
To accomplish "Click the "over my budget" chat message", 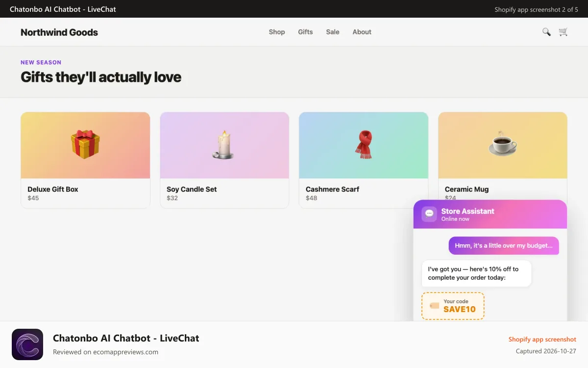I will (504, 246).
